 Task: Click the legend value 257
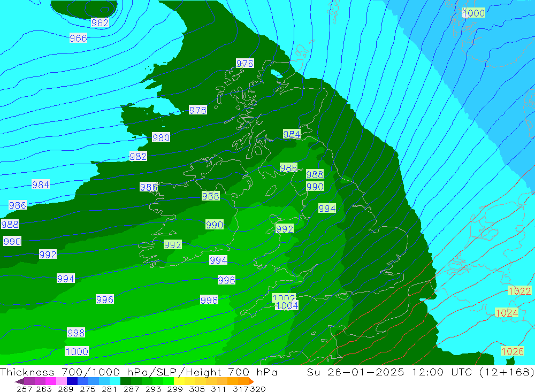(x=24, y=389)
